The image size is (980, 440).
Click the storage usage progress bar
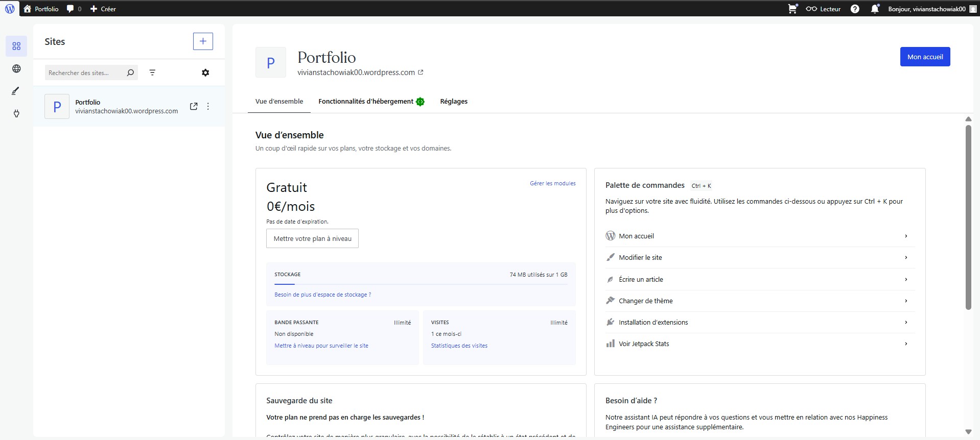click(421, 284)
